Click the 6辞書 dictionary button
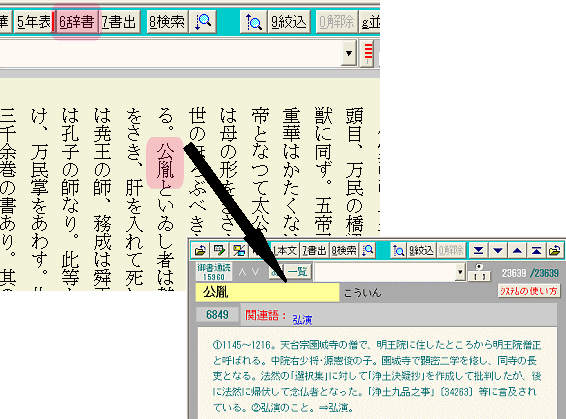The image size is (566, 419). pos(77,22)
